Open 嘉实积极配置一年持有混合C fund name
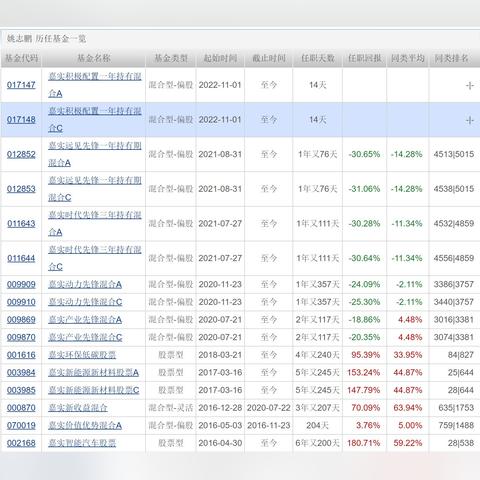The height and width of the screenshot is (480, 480). (x=95, y=120)
